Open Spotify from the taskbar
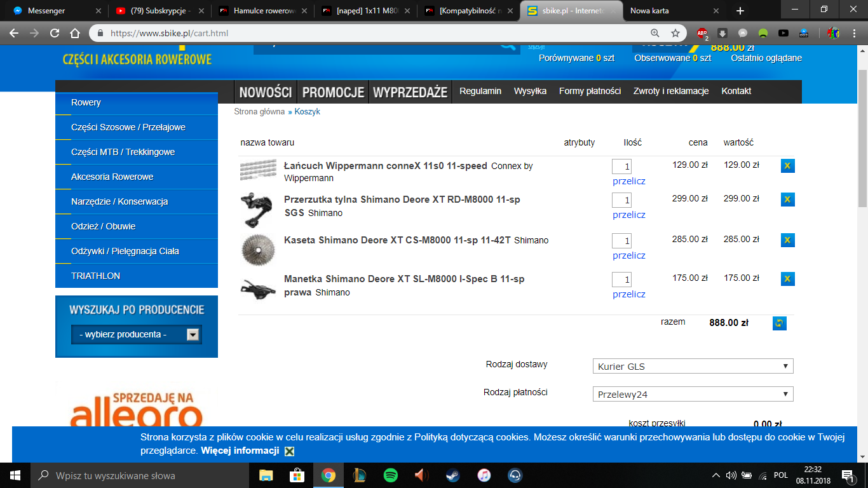 390,475
